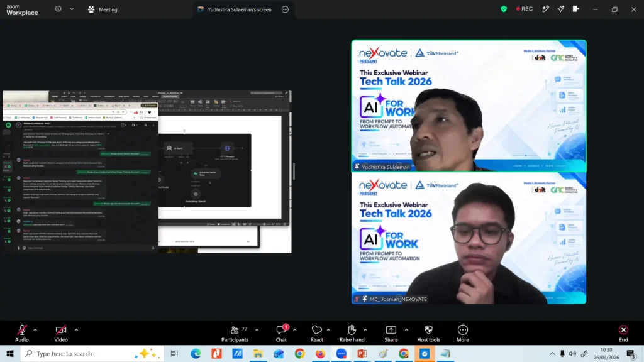Open the Chat panel
This screenshot has height=362, width=644.
pyautogui.click(x=281, y=333)
